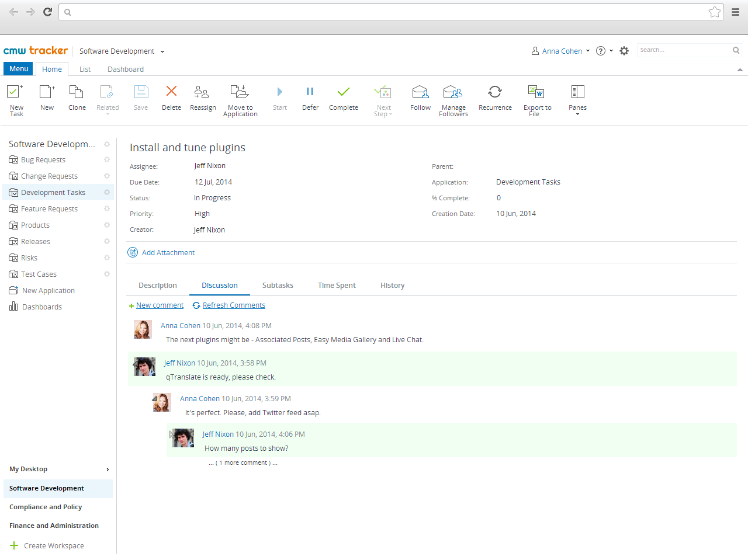This screenshot has height=560, width=748.
Task: Switch to the Subtasks tab
Action: coord(278,286)
